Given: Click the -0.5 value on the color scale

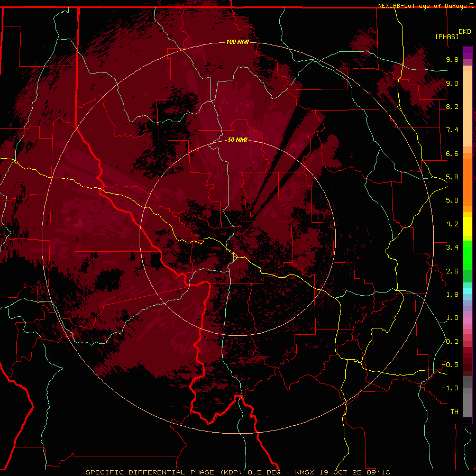Looking at the screenshot, I should click(451, 365).
